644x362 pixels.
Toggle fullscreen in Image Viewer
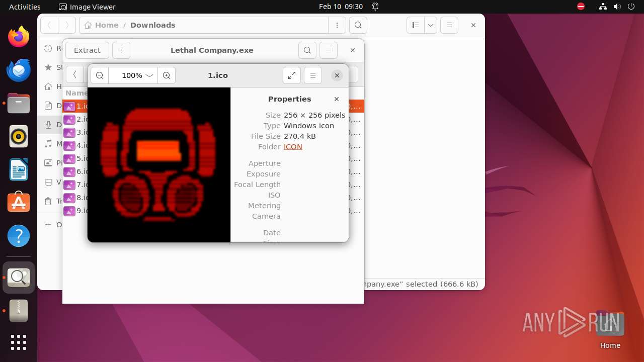tap(292, 75)
